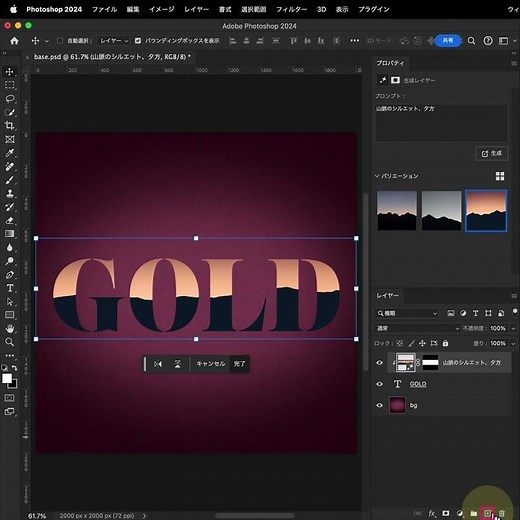Open the Filter menu
This screenshot has height=520, width=520.
291,9
